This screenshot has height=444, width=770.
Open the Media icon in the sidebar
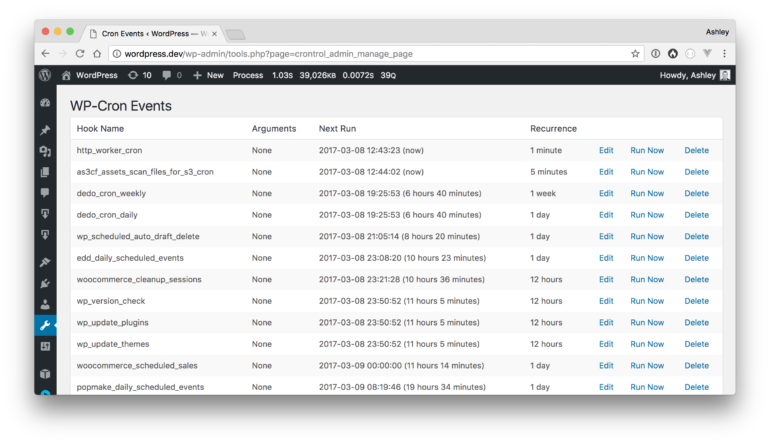[45, 151]
